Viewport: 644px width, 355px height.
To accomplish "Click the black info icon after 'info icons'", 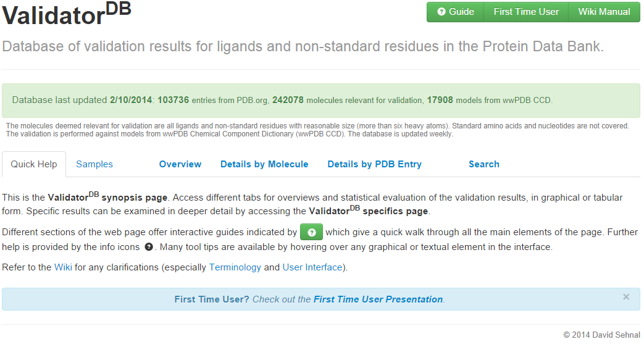I will click(x=149, y=247).
